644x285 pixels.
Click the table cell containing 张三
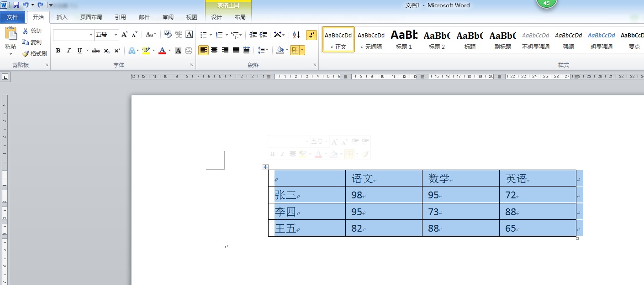[x=306, y=195]
